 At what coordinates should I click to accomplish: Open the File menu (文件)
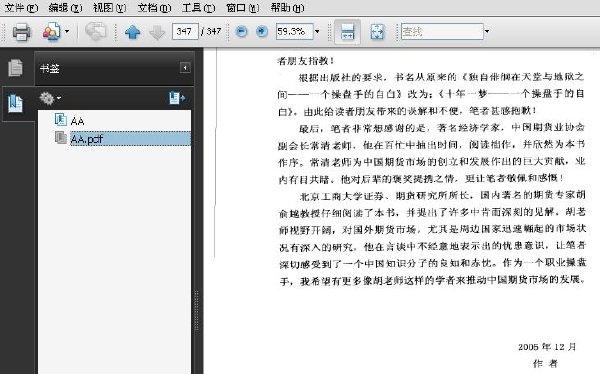tap(21, 8)
